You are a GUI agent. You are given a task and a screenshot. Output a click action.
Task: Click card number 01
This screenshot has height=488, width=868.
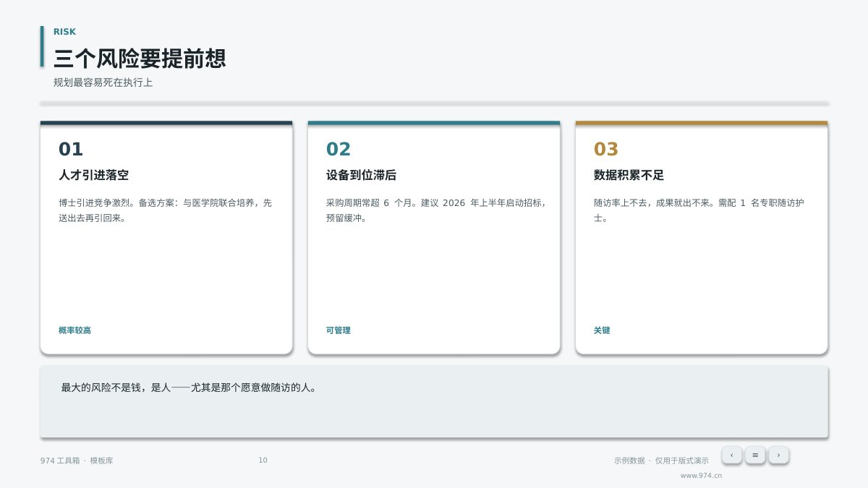[x=71, y=149]
